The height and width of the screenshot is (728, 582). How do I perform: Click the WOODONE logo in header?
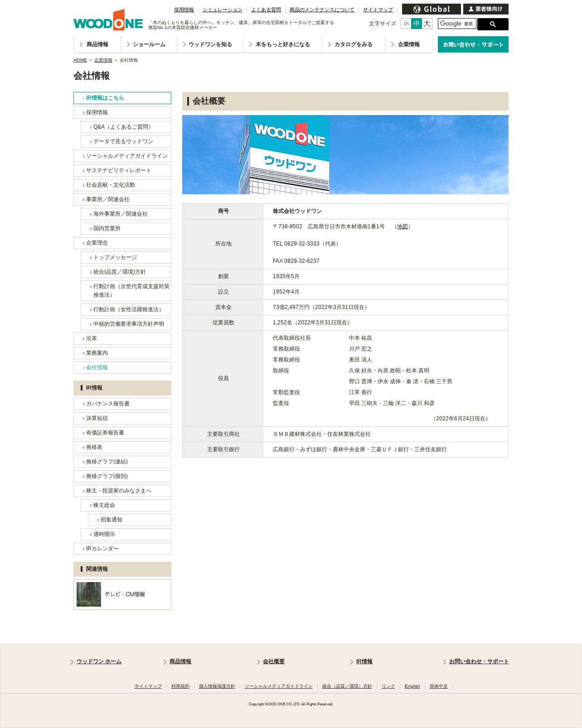108,20
